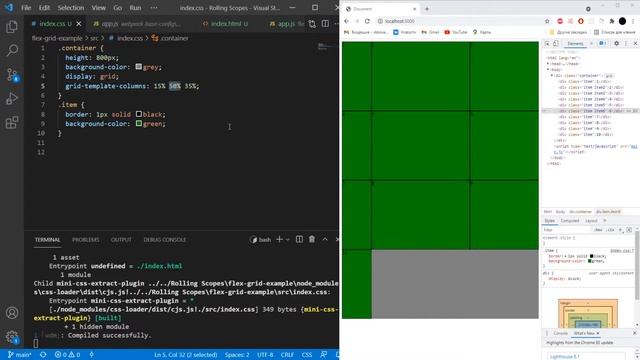Image resolution: width=640 pixels, height=360 pixels.
Task: Open the View menu
Action: [98, 8]
